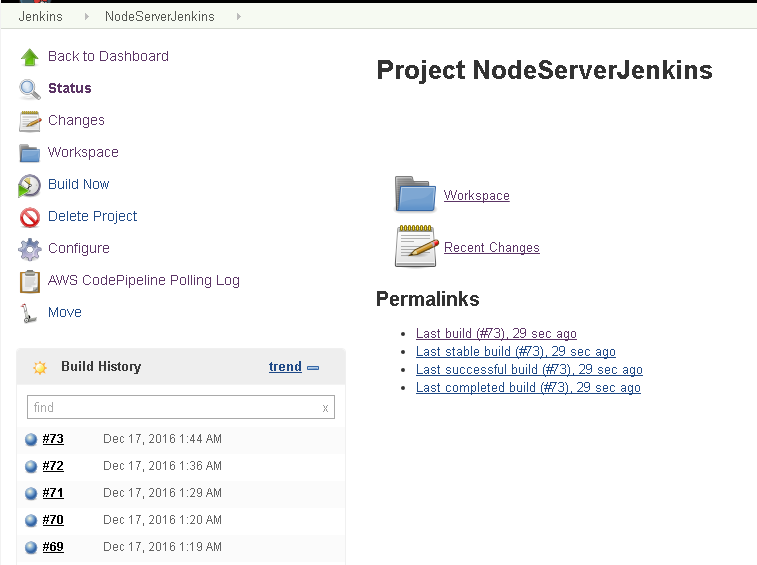Open Configure project settings link
This screenshot has width=757, height=565.
(x=79, y=248)
